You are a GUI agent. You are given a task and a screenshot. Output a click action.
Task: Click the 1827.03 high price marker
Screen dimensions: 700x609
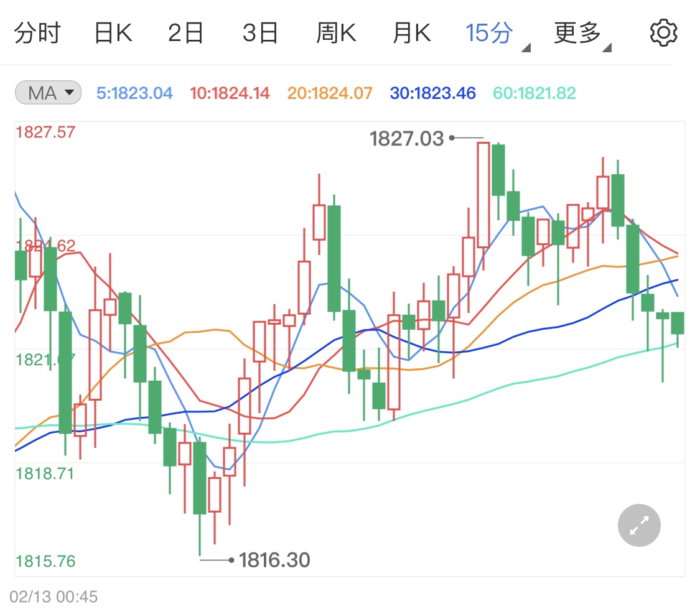pos(408,138)
